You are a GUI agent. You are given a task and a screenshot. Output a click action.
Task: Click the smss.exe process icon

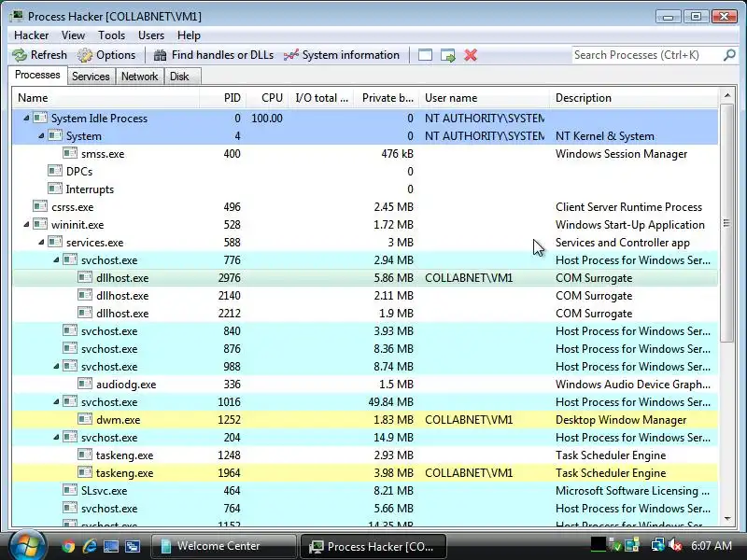tap(70, 153)
